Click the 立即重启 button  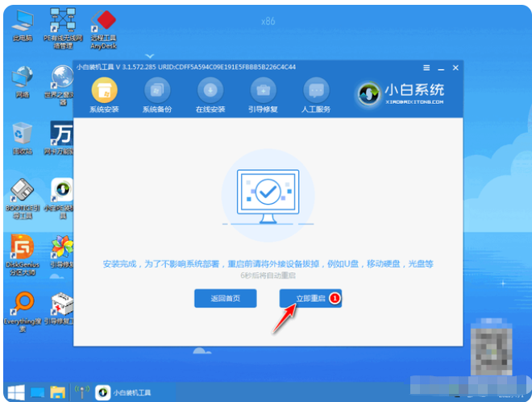point(310,298)
